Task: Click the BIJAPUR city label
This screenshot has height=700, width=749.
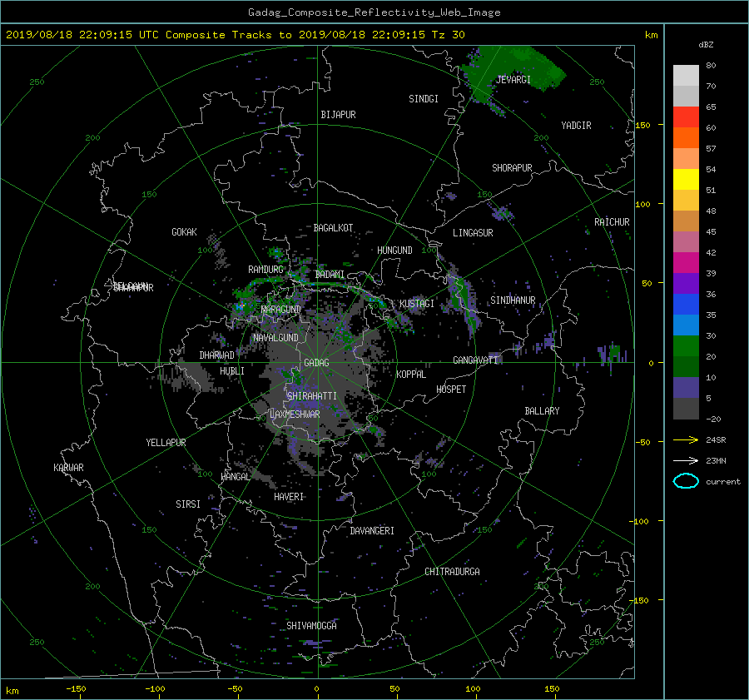Action: [x=338, y=115]
